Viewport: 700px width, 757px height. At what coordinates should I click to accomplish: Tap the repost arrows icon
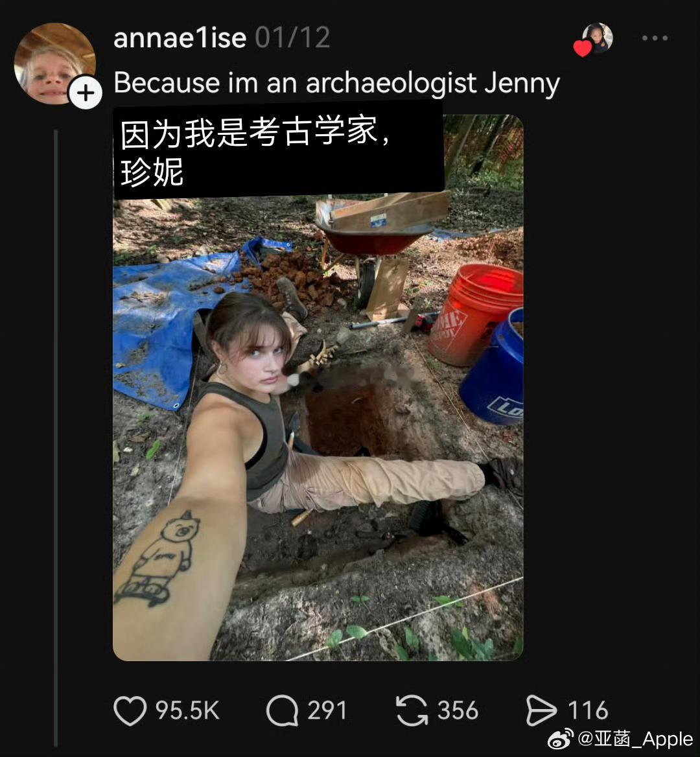point(412,710)
